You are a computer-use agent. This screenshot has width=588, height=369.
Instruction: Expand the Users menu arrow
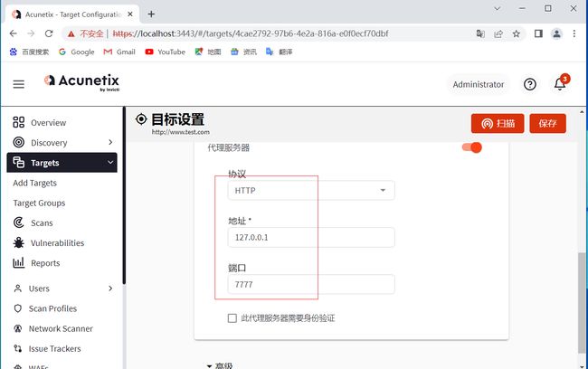[x=110, y=288]
